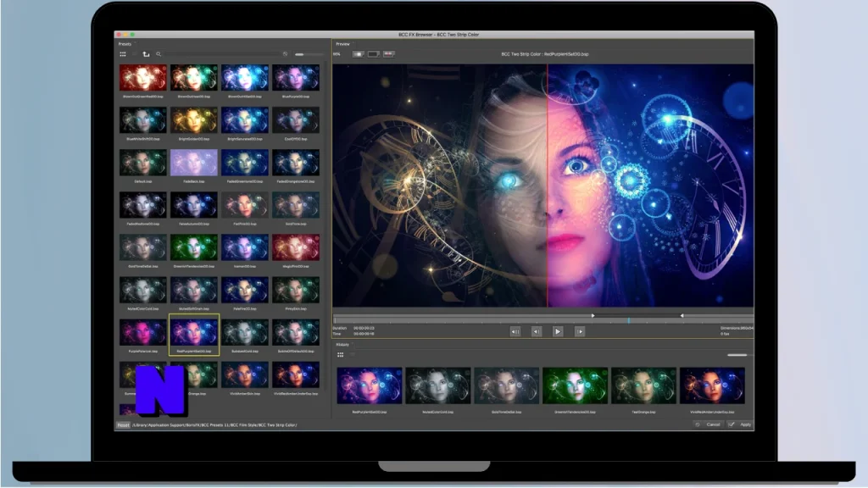Click the magnifier search icon in Presets
The height and width of the screenshot is (488, 868).
click(159, 54)
